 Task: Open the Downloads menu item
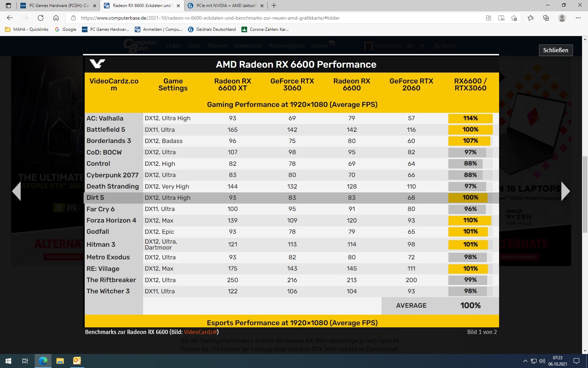pos(248,46)
